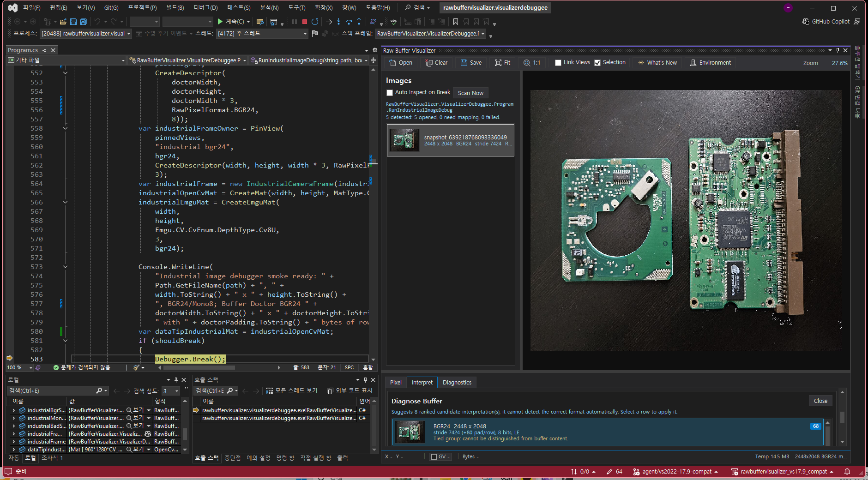Click the branch agent/vs2022-17.9-compat in status bar
This screenshot has height=480, width=868.
coord(676,472)
